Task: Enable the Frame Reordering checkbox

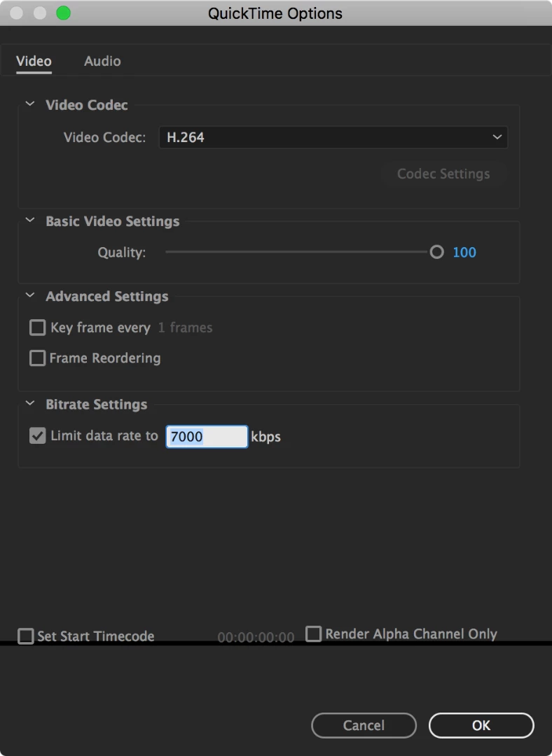Action: click(x=38, y=358)
